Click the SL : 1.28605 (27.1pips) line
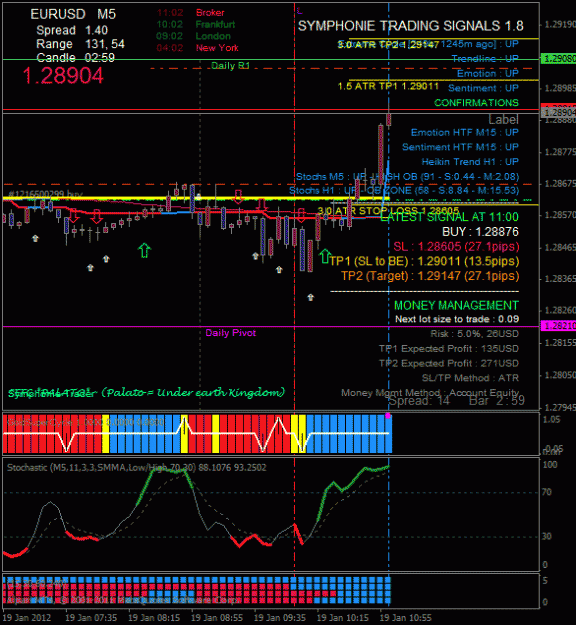This screenshot has width=576, height=625. (x=456, y=246)
